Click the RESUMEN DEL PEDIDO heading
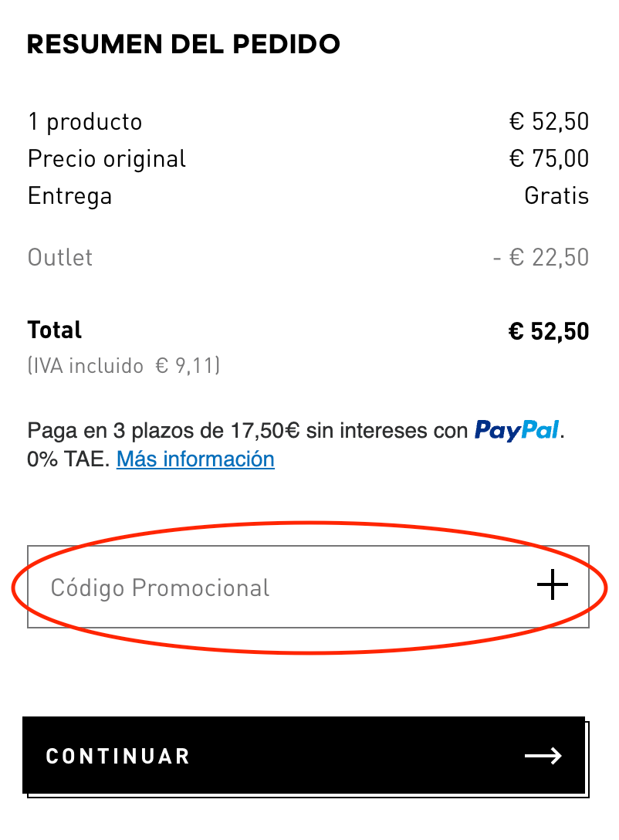 pos(184,45)
